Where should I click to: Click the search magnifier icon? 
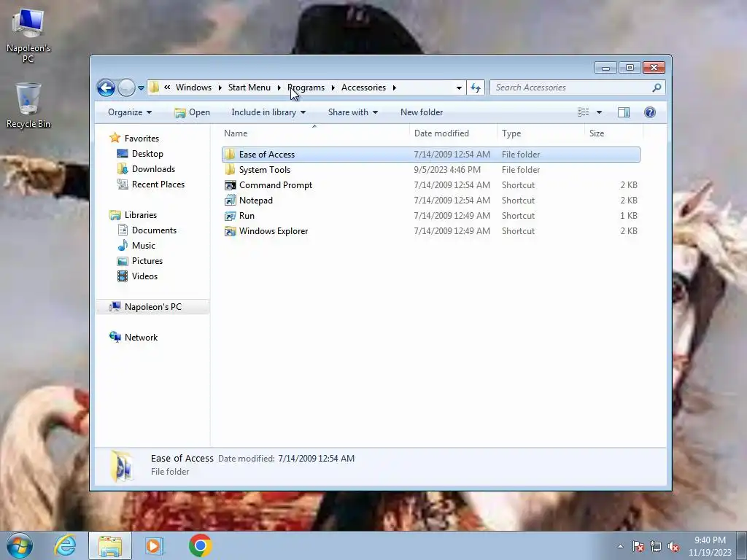(x=657, y=87)
